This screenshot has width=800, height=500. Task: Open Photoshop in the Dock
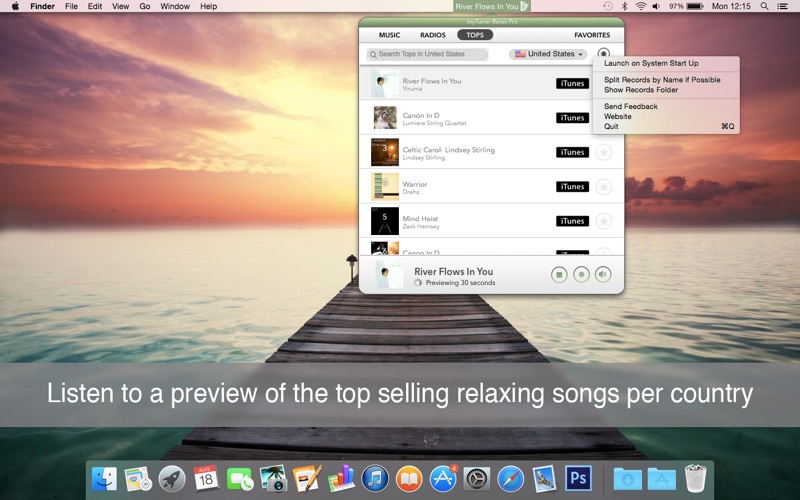tap(579, 479)
